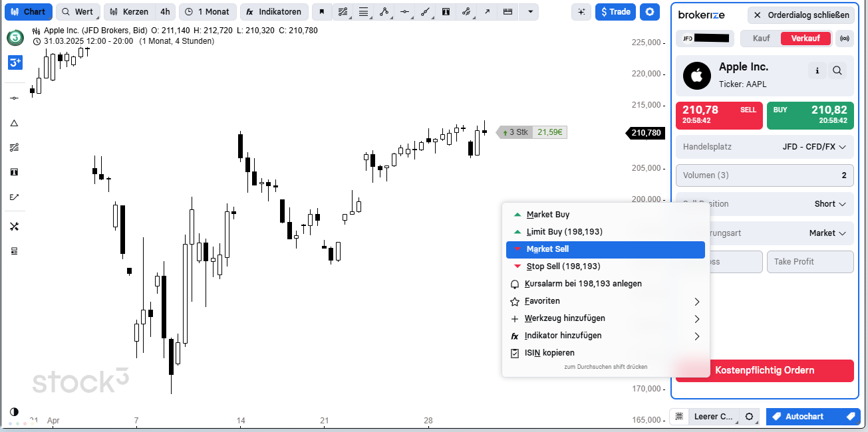Open the Indikatoren button

pyautogui.click(x=274, y=12)
